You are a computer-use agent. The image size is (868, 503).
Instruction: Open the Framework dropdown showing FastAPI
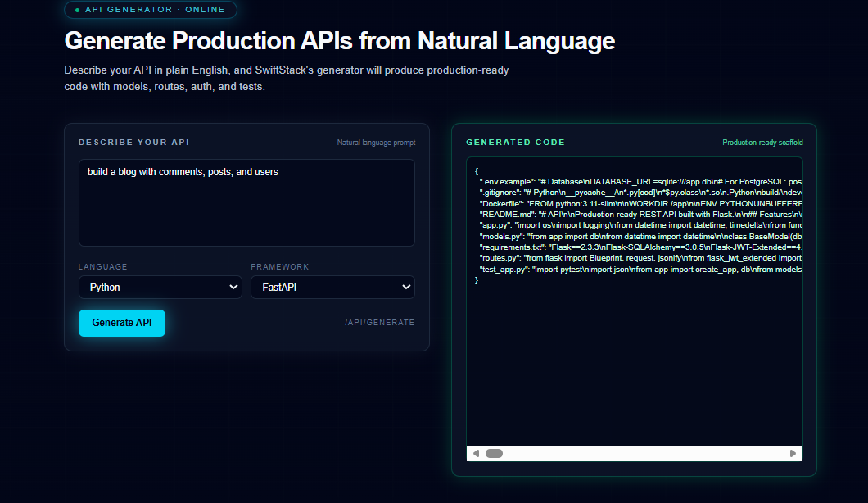[x=332, y=287]
